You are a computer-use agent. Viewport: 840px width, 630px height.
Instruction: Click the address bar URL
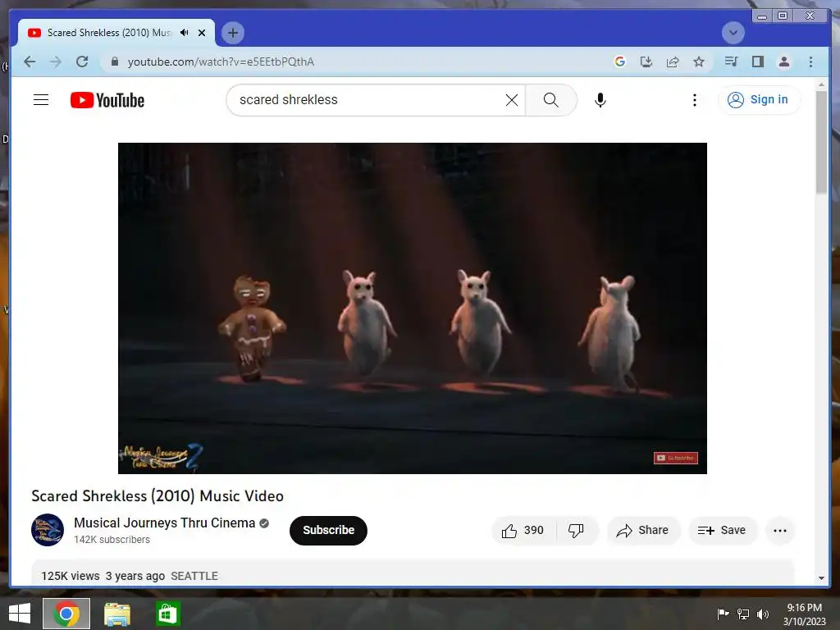[221, 62]
